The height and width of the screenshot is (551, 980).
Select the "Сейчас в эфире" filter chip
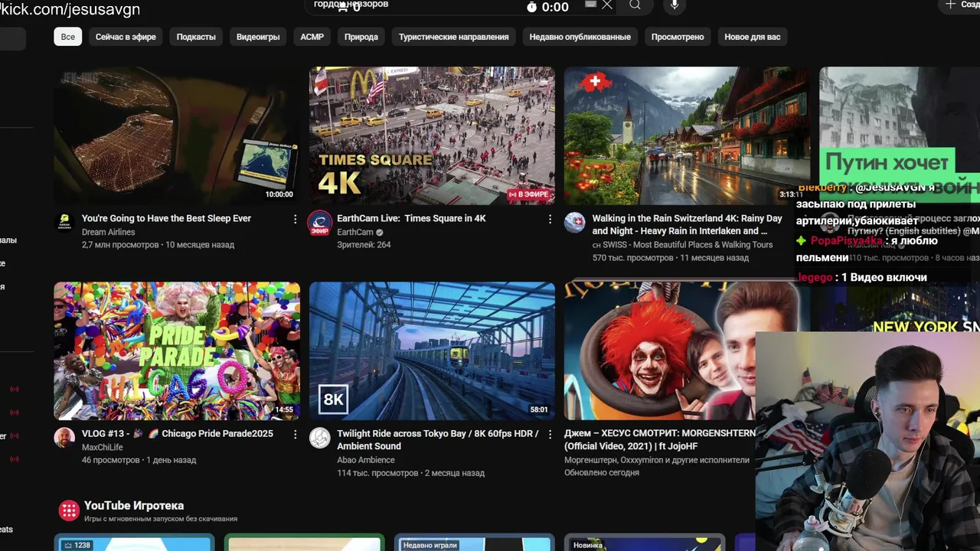126,37
